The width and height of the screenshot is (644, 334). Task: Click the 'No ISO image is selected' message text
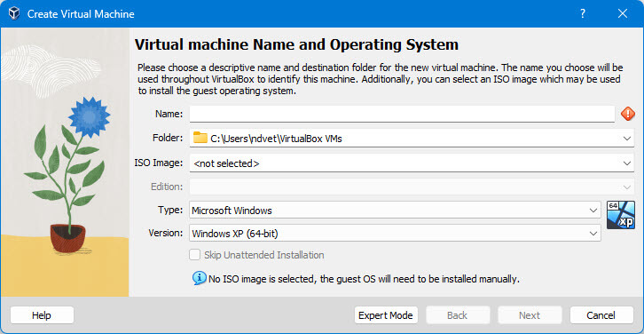point(364,279)
